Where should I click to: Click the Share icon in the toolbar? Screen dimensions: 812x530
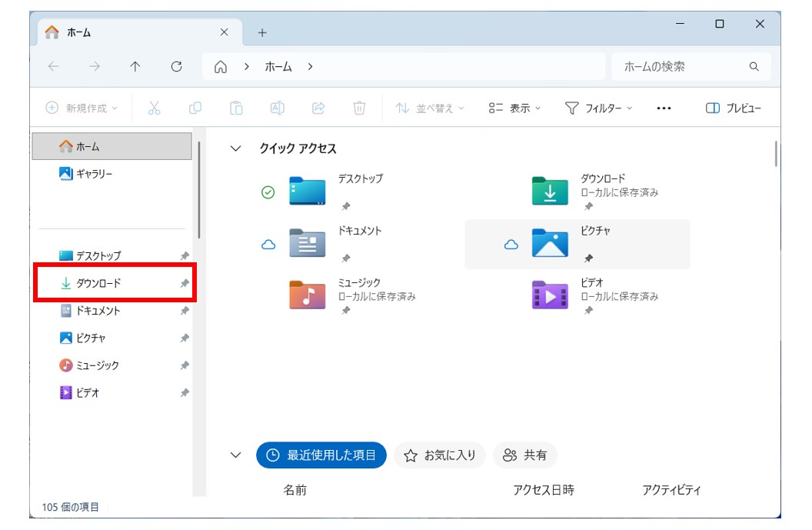click(318, 108)
